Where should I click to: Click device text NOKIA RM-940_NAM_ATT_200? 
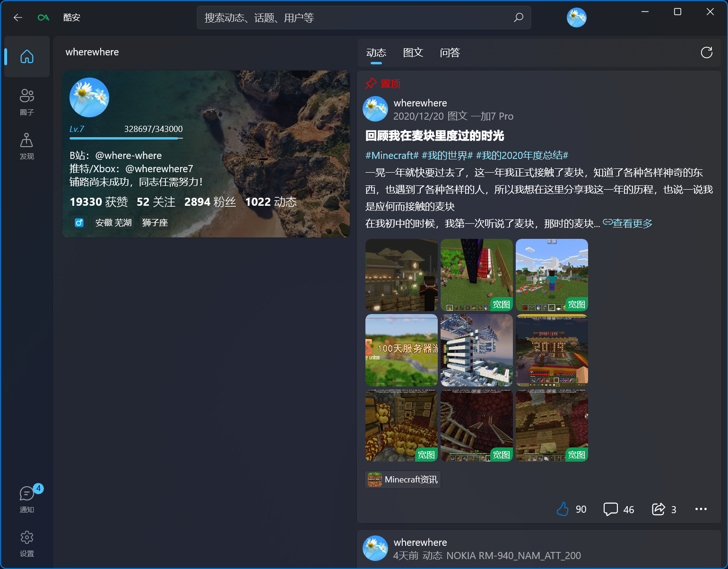(x=513, y=556)
